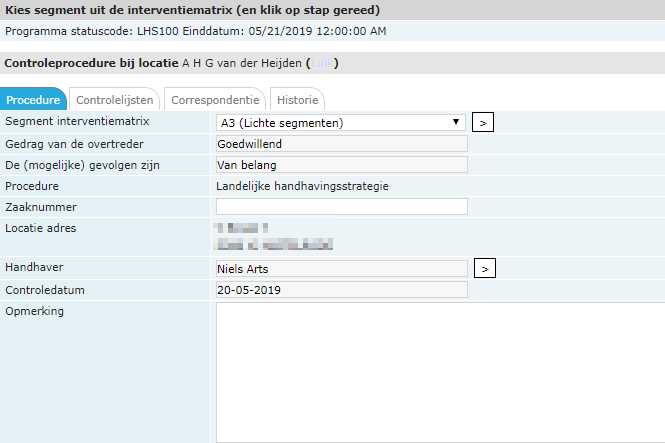Click inside the Opmerking text area

(440, 372)
